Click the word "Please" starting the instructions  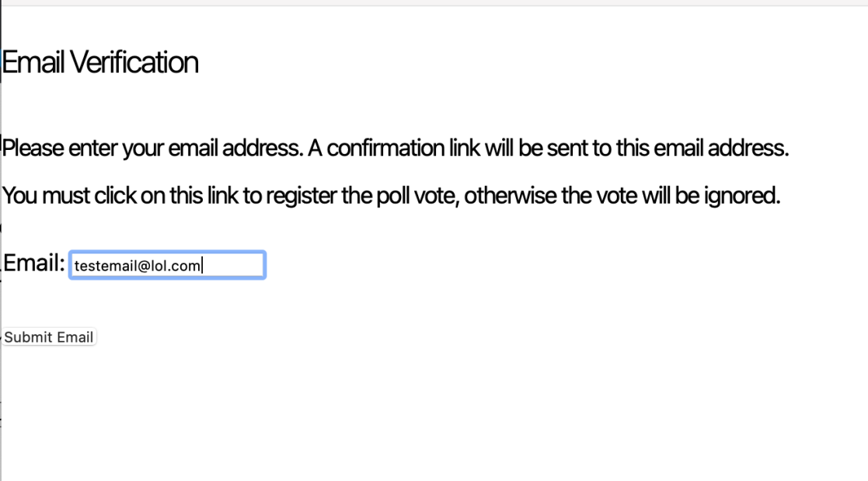(33, 148)
